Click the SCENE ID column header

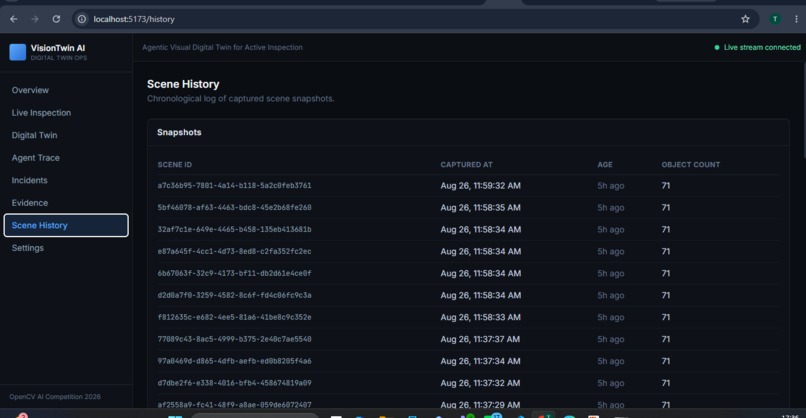click(x=175, y=165)
